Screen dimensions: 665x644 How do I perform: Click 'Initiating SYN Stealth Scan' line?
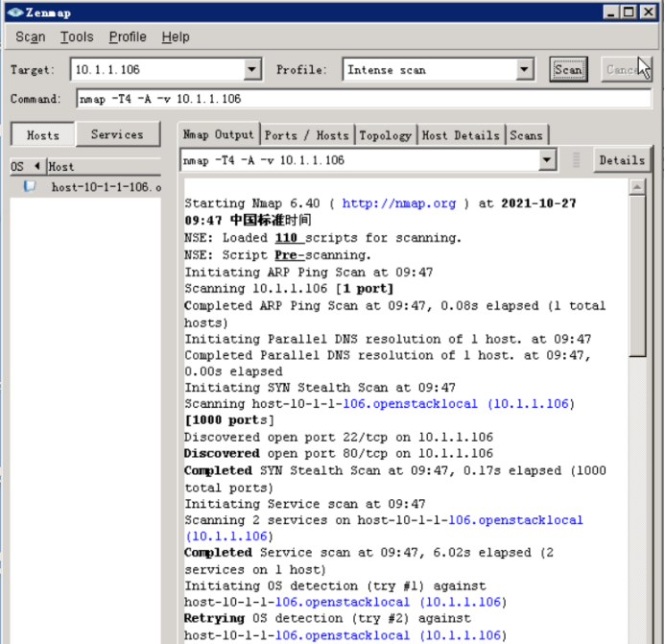[x=321, y=388]
